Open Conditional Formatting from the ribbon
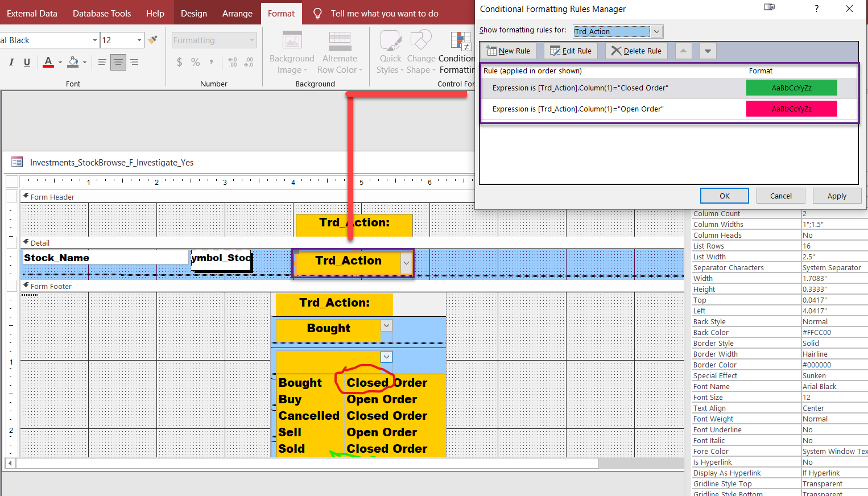The width and height of the screenshot is (868, 496). click(457, 52)
